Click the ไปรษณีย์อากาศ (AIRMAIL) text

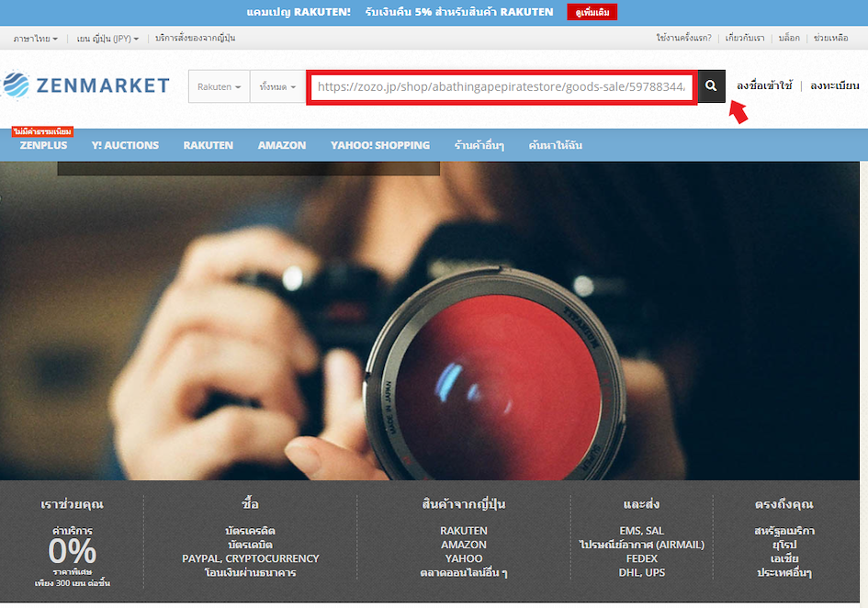coord(642,545)
